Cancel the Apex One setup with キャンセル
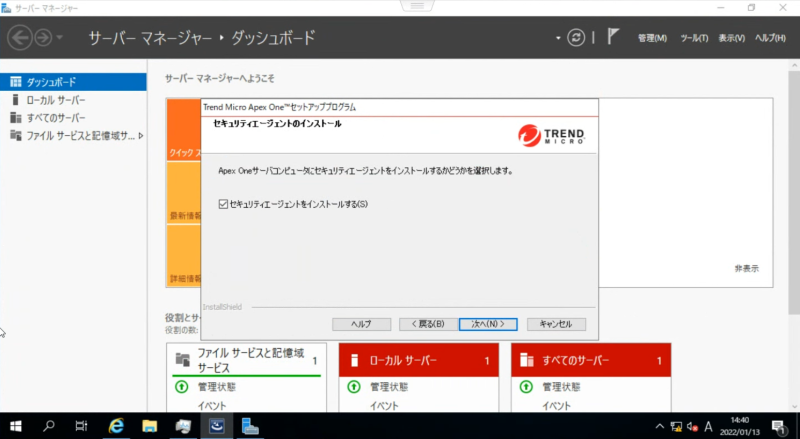Screen dimensions: 800x439 coord(556,324)
